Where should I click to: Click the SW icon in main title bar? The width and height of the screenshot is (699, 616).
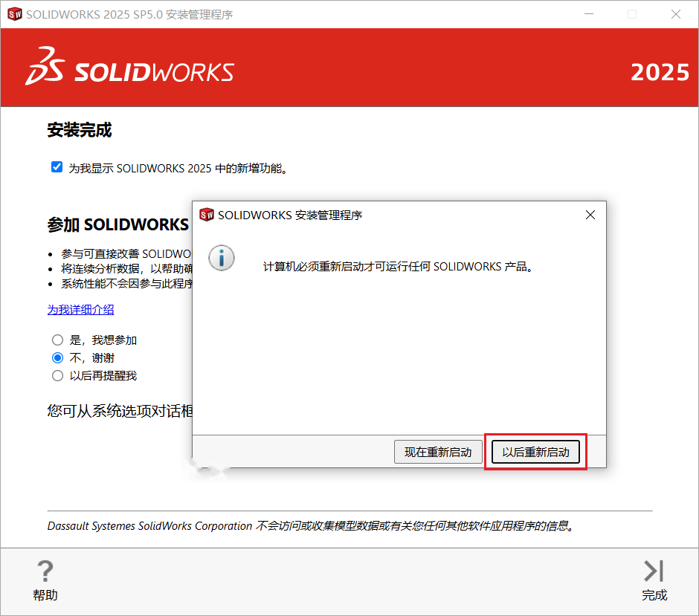[x=15, y=14]
